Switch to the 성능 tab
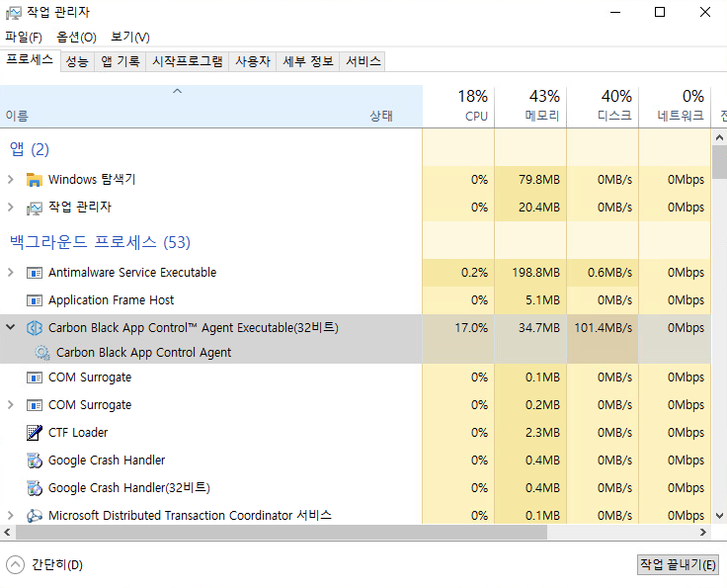The width and height of the screenshot is (727, 588). pyautogui.click(x=77, y=61)
